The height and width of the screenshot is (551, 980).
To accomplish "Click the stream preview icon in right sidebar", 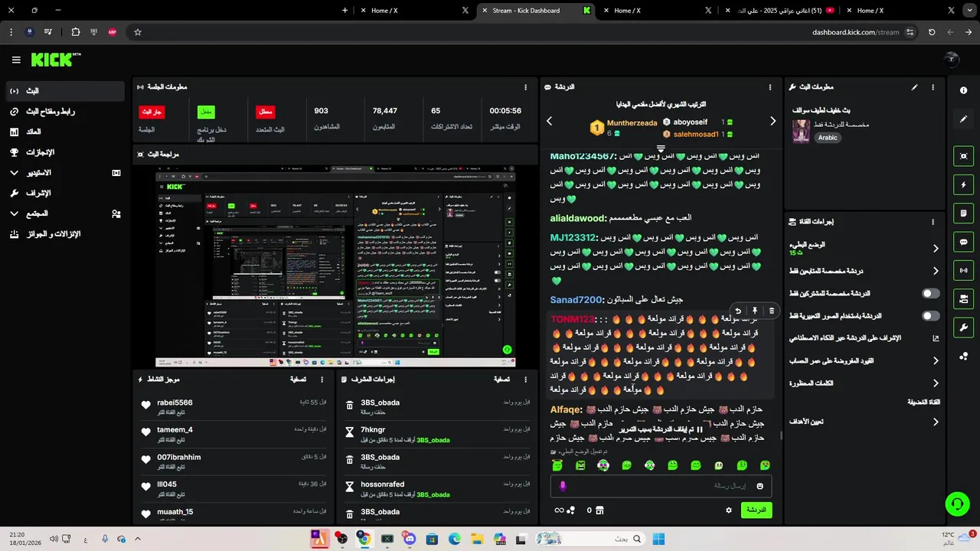I will tap(963, 156).
